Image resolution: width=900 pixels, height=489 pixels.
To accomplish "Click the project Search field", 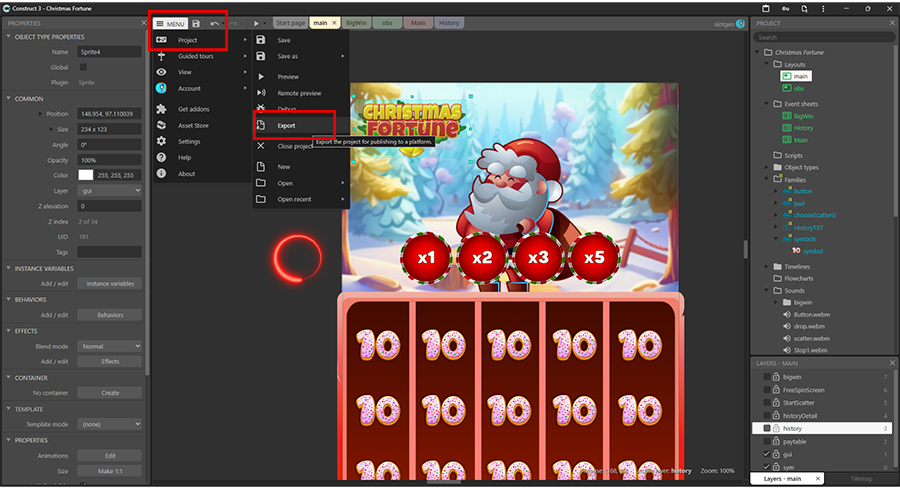I will pos(820,37).
